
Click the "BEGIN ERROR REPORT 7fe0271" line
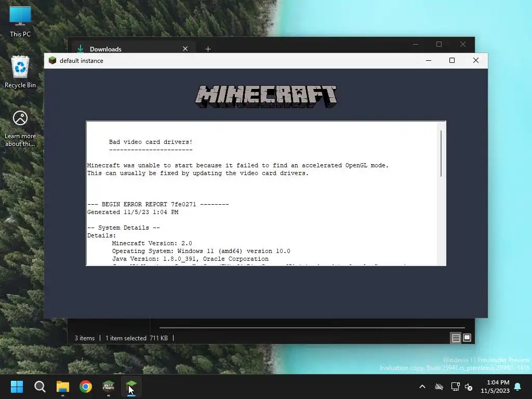tap(158, 204)
